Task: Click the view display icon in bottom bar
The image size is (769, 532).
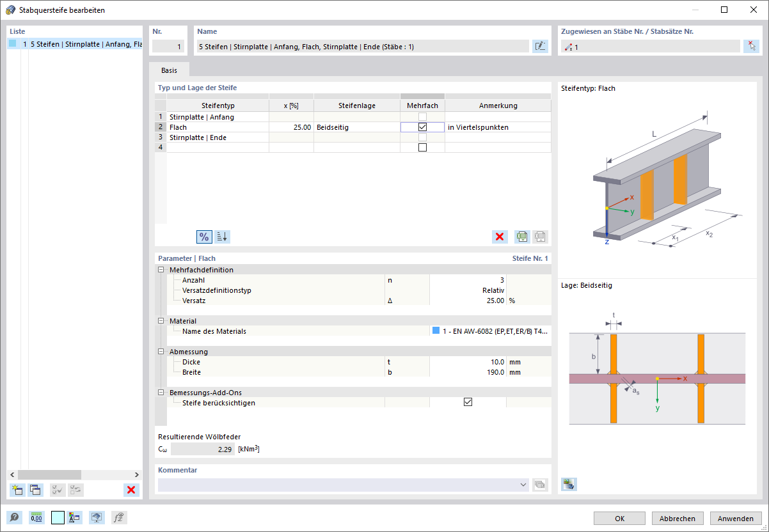Action: pos(97,518)
